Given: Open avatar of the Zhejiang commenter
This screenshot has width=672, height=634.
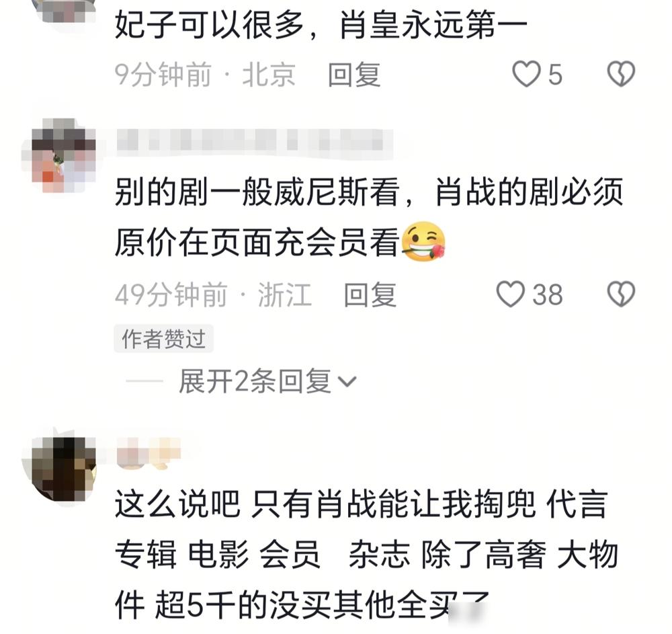Looking at the screenshot, I should [x=58, y=156].
